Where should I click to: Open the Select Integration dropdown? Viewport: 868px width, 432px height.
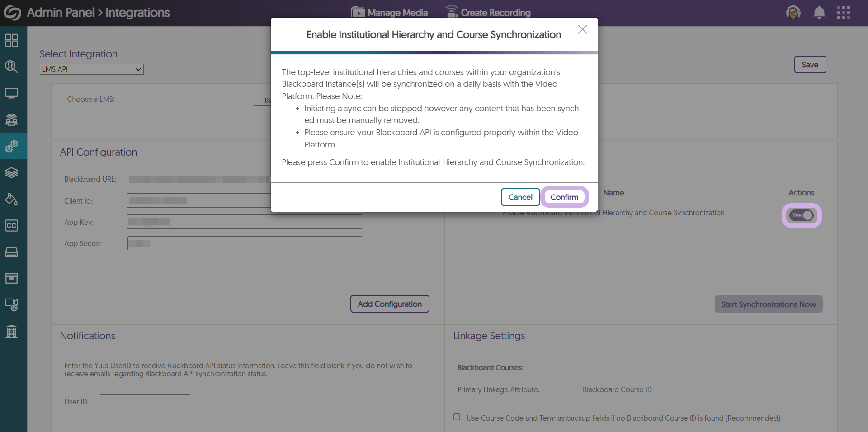[92, 69]
